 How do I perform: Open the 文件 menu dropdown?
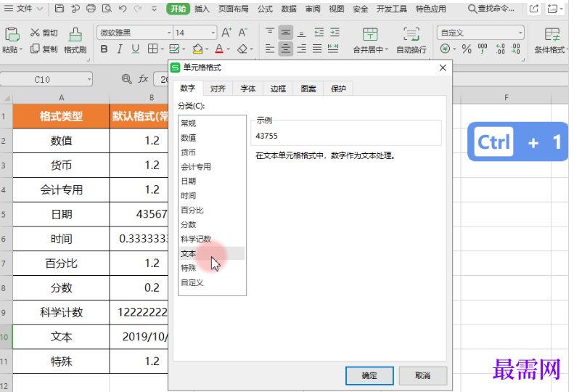pos(24,9)
